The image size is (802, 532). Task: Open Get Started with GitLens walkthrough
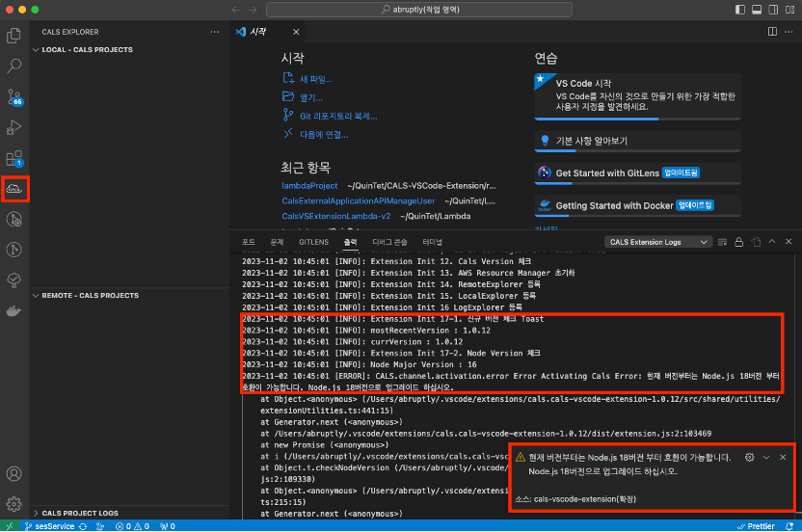click(637, 173)
